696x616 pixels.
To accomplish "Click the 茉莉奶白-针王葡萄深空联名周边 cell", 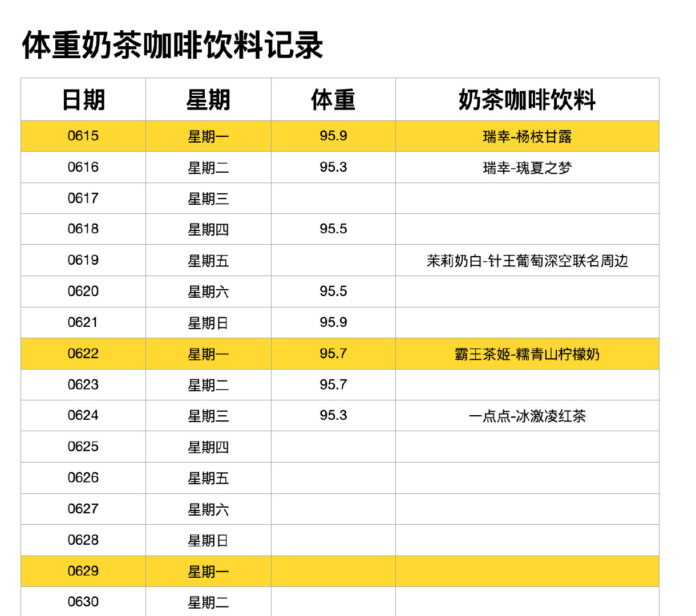I will [x=527, y=261].
